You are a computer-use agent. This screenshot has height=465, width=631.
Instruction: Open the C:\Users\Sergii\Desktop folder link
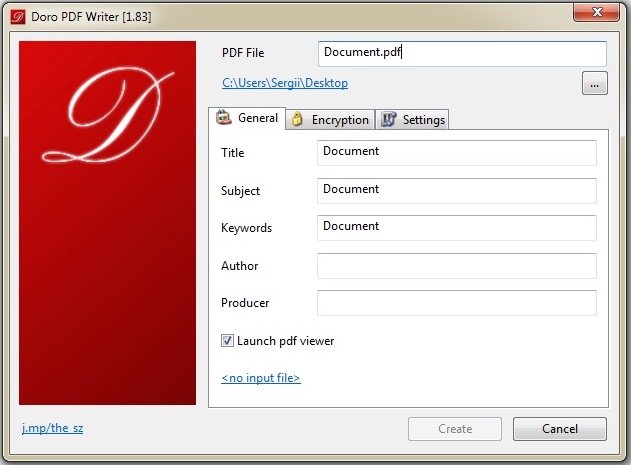coord(285,83)
